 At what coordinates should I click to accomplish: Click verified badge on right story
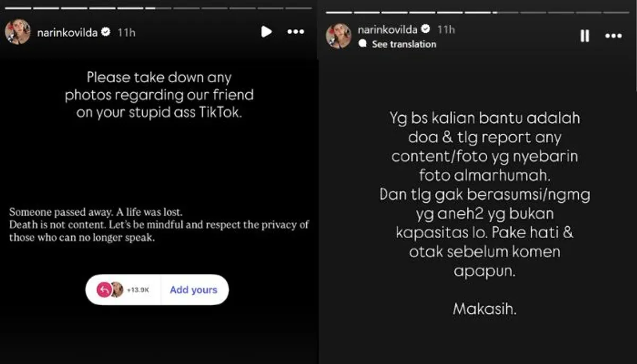426,29
